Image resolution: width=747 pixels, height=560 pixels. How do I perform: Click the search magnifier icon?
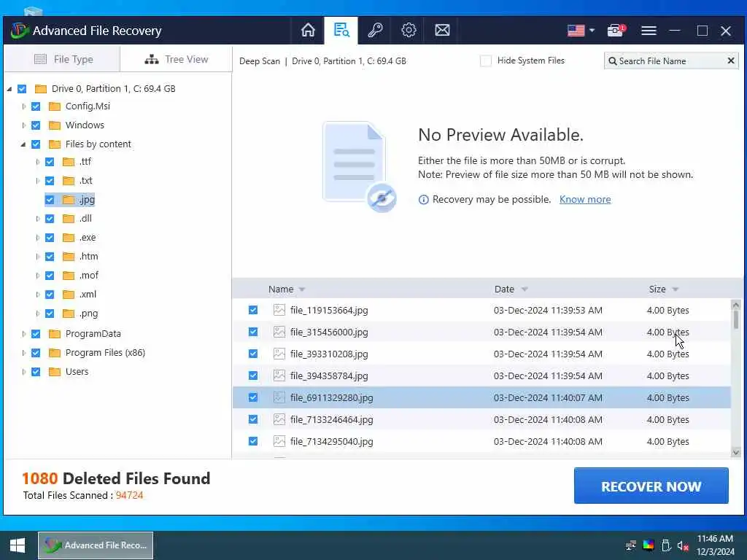click(x=613, y=61)
